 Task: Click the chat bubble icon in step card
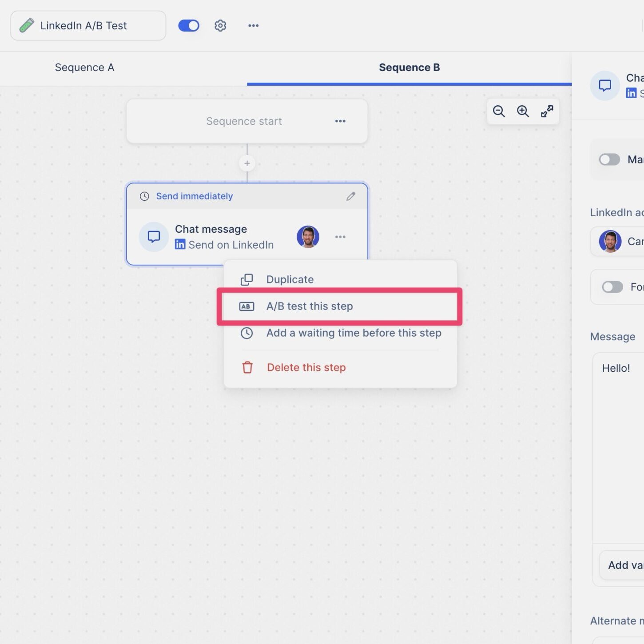[x=154, y=237]
